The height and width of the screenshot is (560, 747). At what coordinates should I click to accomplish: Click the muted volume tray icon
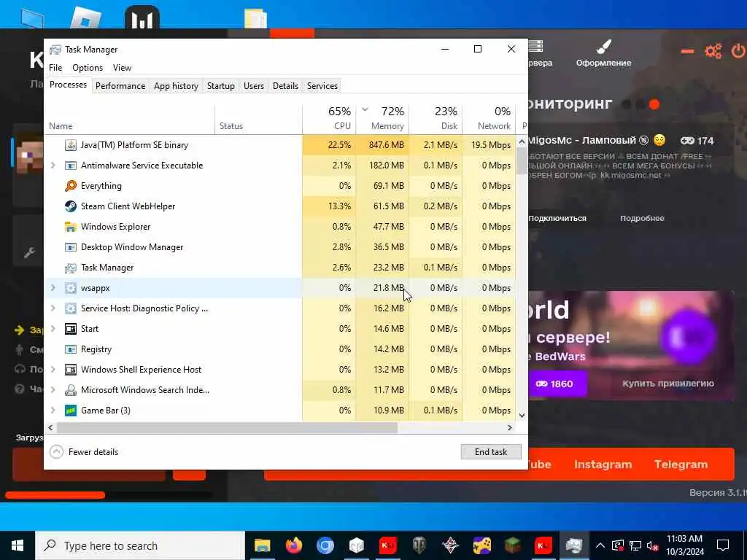click(x=653, y=545)
